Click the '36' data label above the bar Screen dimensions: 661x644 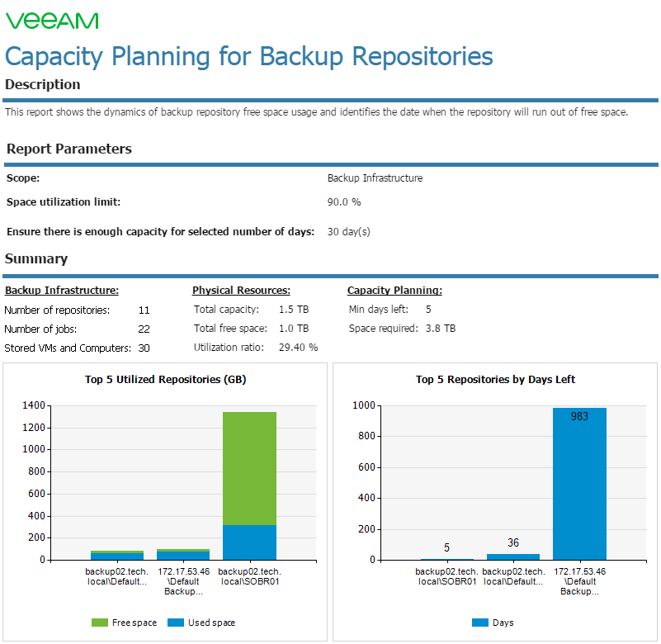[x=513, y=542]
